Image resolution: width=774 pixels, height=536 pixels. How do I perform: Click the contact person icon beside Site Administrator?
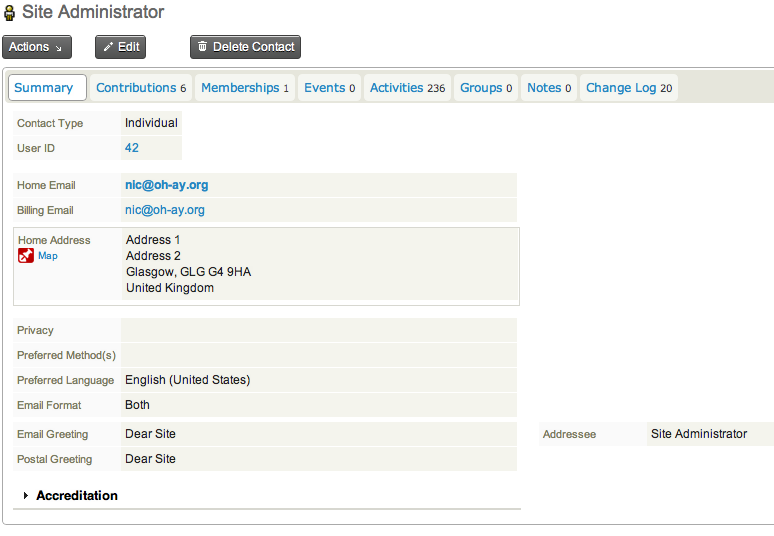[10, 14]
